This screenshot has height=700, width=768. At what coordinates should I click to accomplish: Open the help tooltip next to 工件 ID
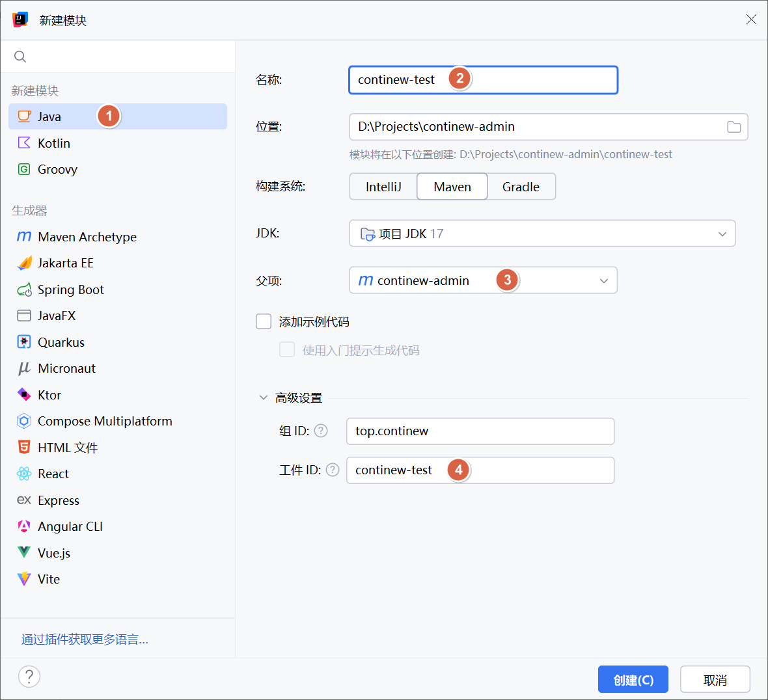point(333,470)
